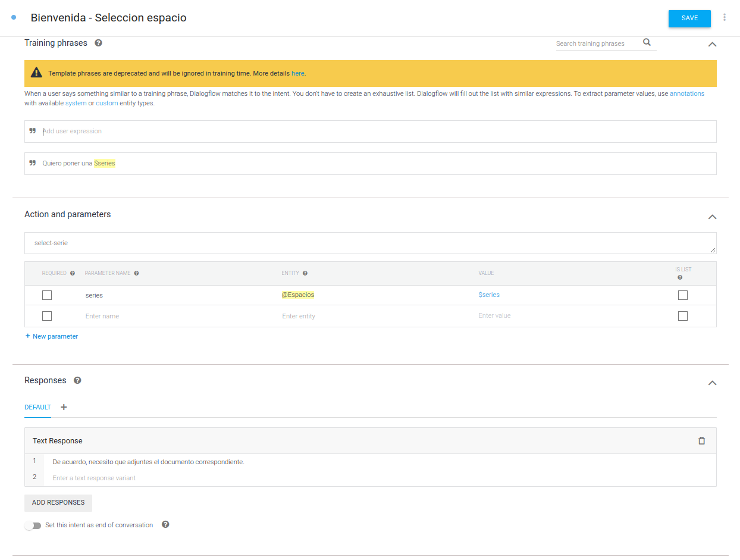Collapse the Training phrases section
Screen dimensions: 740x560
tap(712, 44)
